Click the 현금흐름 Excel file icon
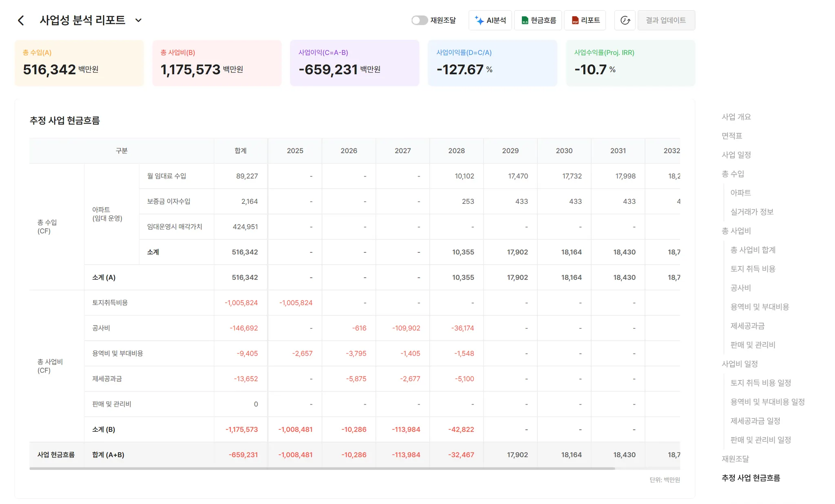The height and width of the screenshot is (504, 835). [x=525, y=20]
